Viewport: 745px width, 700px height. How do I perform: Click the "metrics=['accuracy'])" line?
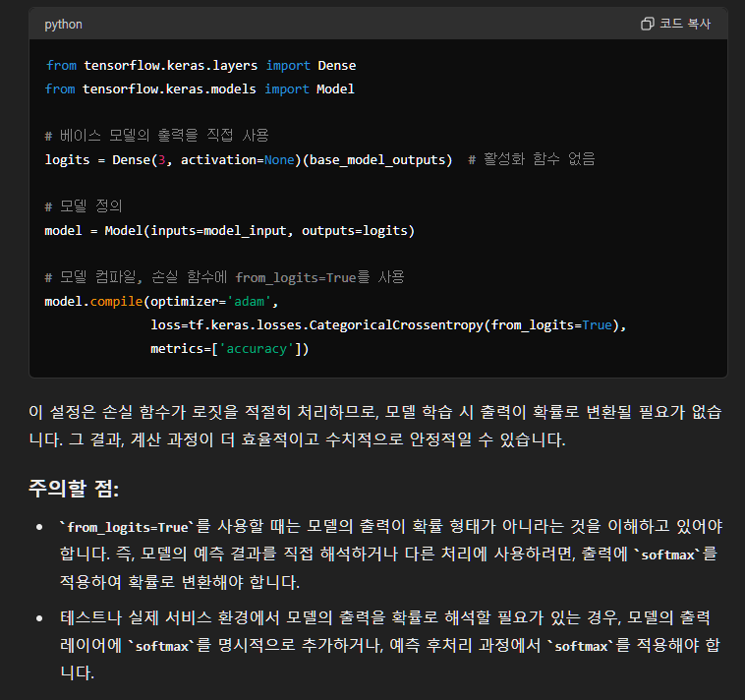pyautogui.click(x=229, y=349)
